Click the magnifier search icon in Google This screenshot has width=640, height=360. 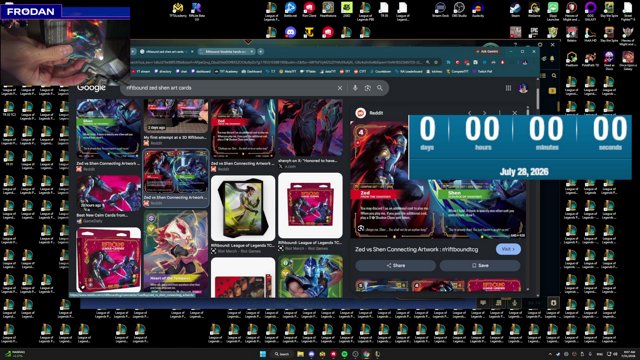[x=380, y=88]
